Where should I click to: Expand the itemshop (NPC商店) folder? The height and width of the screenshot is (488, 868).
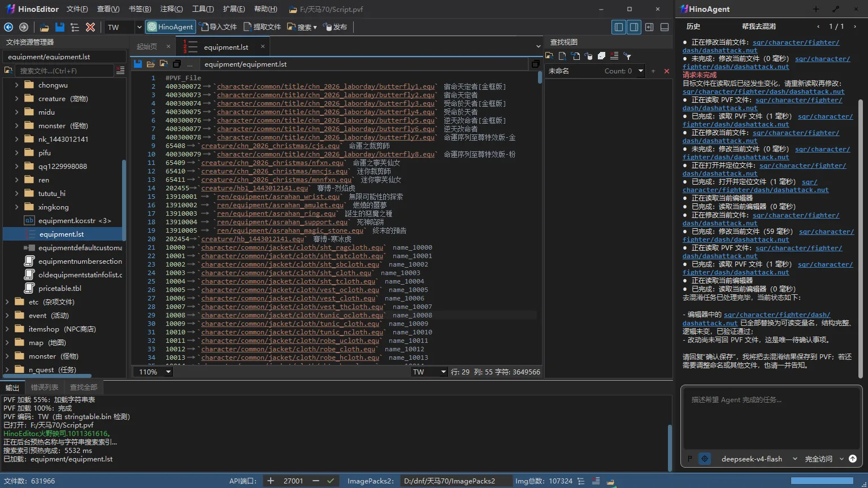click(7, 329)
